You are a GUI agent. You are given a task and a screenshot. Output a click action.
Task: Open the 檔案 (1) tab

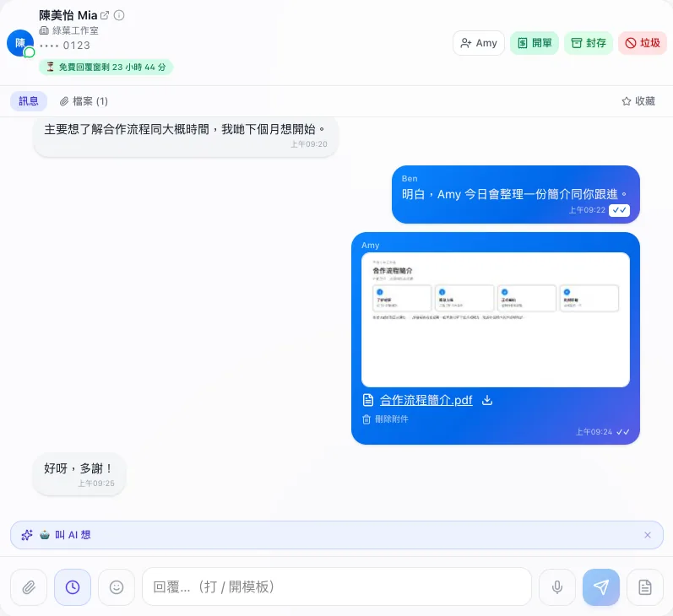coord(84,101)
